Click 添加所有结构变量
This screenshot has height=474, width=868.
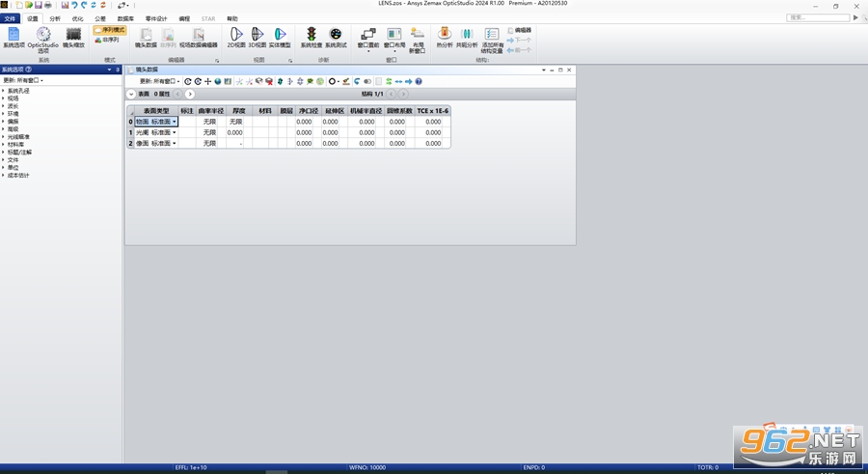pos(492,40)
